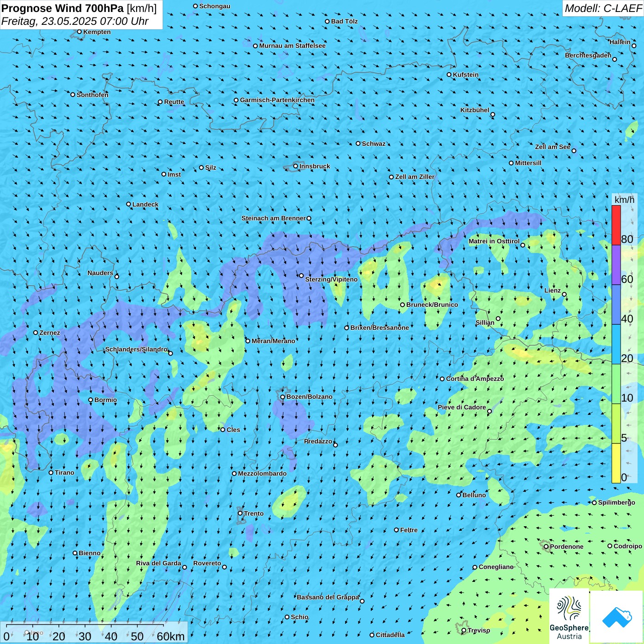Image resolution: width=644 pixels, height=644 pixels.
Task: Click the 'Codroipo' label
Action: 628,546
